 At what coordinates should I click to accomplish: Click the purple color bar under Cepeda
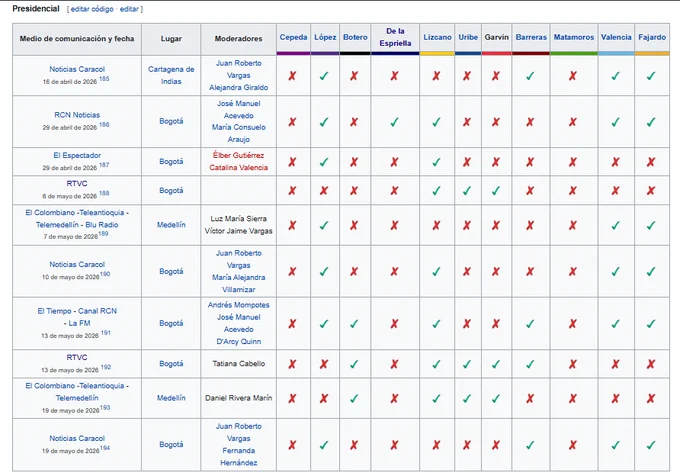[x=293, y=53]
